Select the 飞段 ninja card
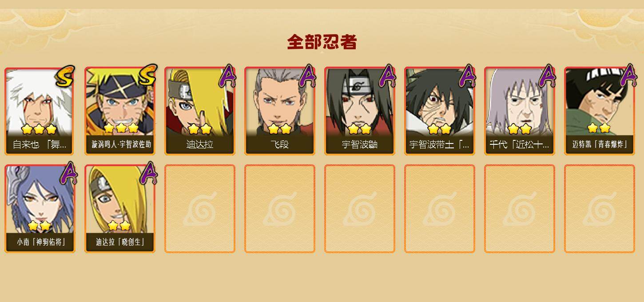The image size is (644, 302). pos(280,111)
